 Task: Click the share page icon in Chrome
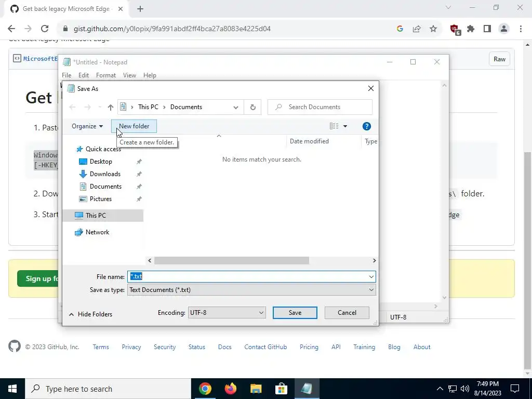tap(417, 29)
